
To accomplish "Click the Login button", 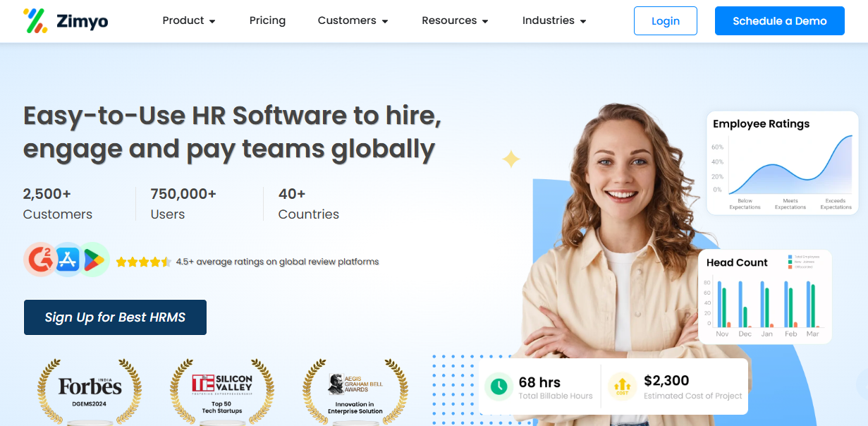I will pos(666,21).
